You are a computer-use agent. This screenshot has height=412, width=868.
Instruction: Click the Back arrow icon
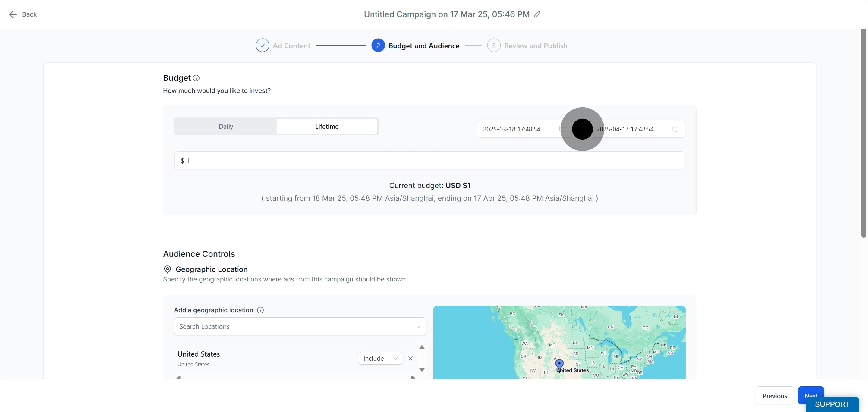[x=13, y=14]
